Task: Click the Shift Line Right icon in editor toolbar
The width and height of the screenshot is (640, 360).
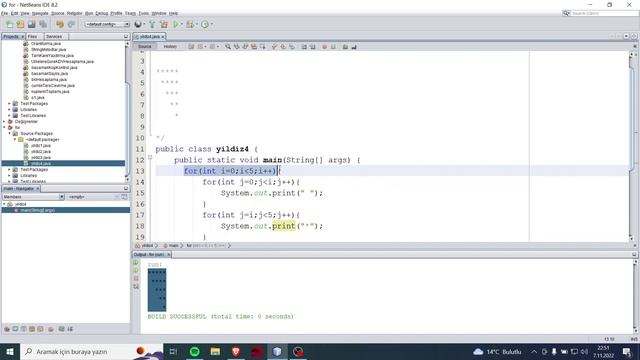Action: click(313, 47)
